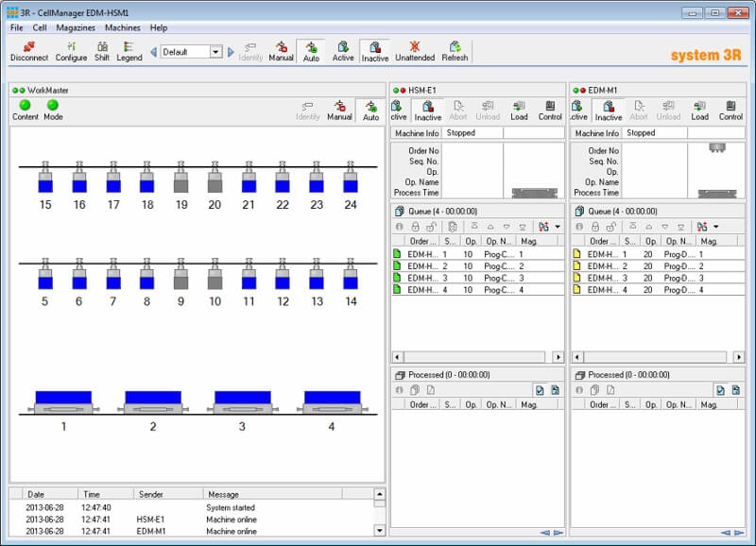Click Load in HSM-E1 panel
The width and height of the screenshot is (756, 546).
click(x=519, y=111)
